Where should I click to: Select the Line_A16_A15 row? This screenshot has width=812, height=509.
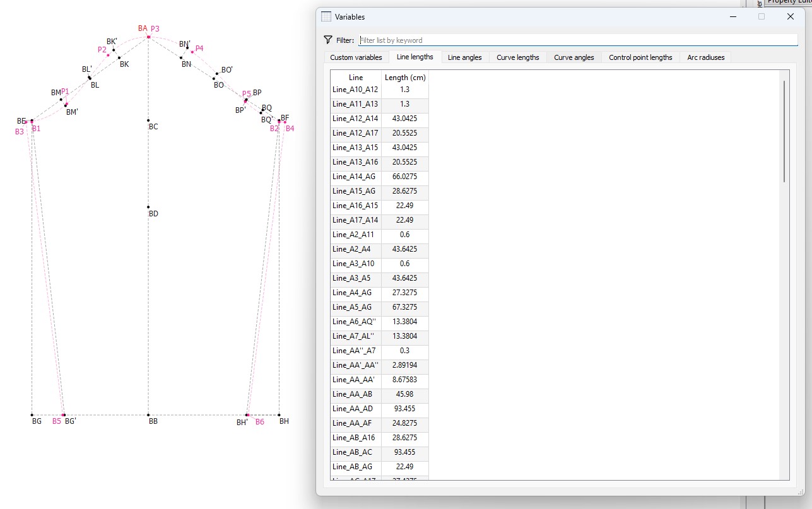pos(379,206)
